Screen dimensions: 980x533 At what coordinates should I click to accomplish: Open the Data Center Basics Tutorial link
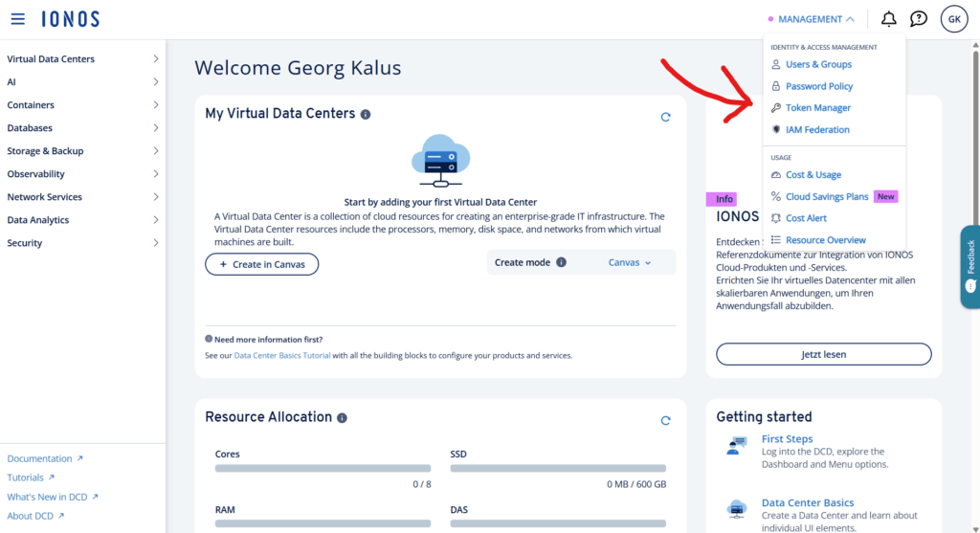tap(282, 355)
